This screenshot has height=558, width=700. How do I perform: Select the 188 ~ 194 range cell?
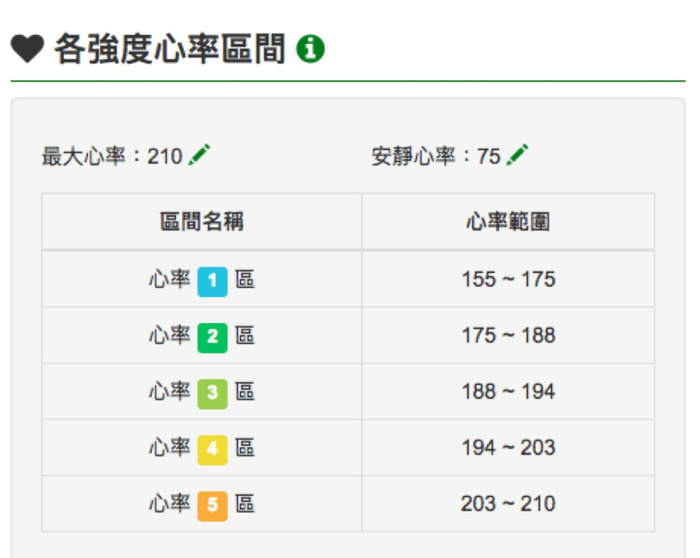point(508,392)
